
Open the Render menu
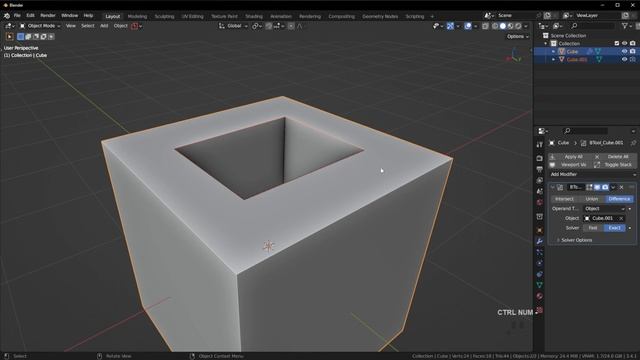coord(48,16)
